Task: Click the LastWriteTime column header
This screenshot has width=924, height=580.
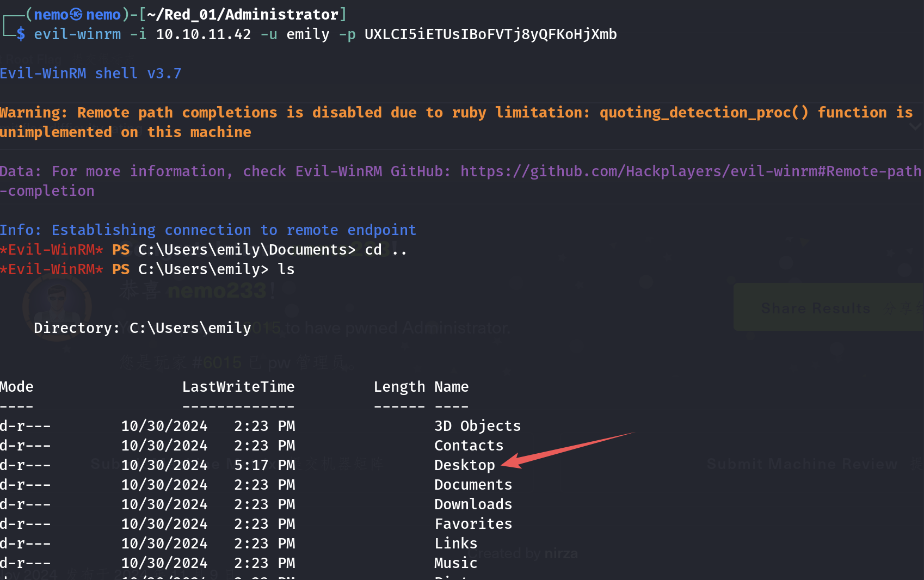Action: point(238,387)
